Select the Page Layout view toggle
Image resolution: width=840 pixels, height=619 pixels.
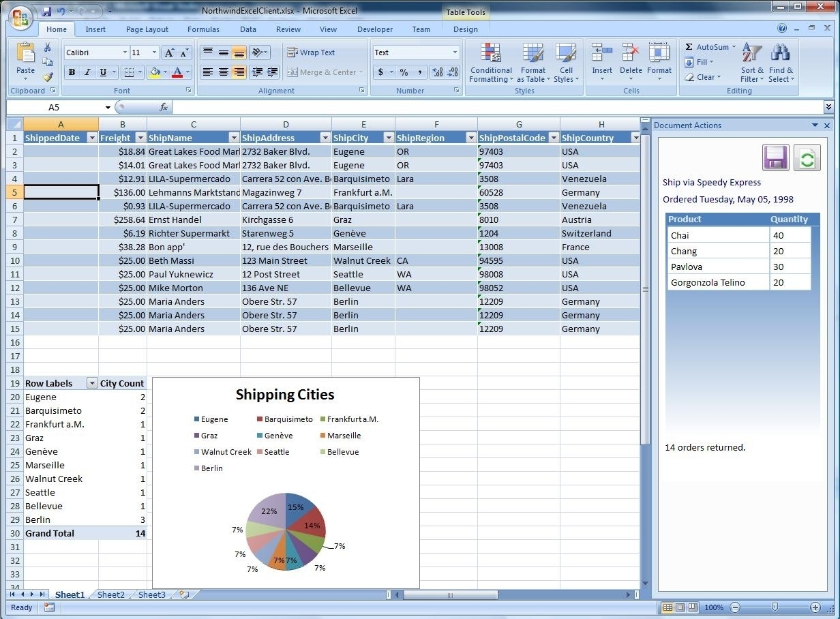tap(680, 607)
